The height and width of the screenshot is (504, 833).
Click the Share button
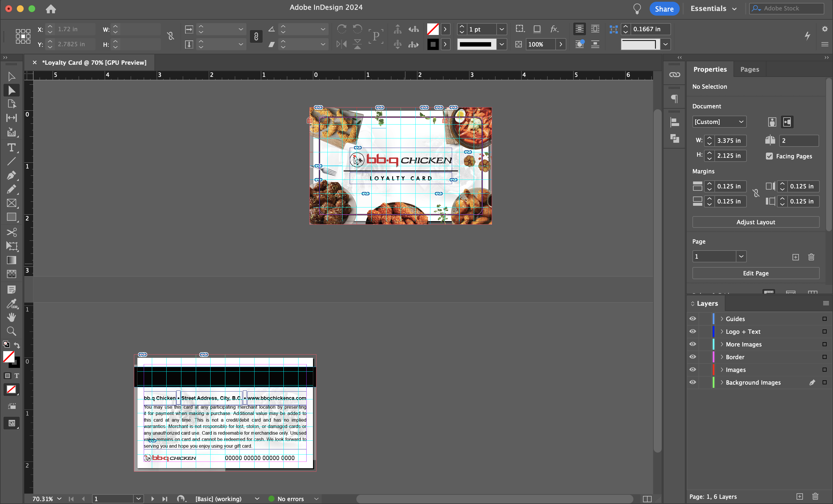pyautogui.click(x=664, y=9)
